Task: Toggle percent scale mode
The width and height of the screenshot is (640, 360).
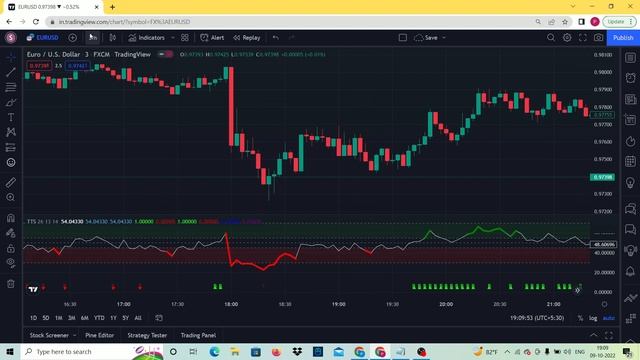Action: click(580, 318)
